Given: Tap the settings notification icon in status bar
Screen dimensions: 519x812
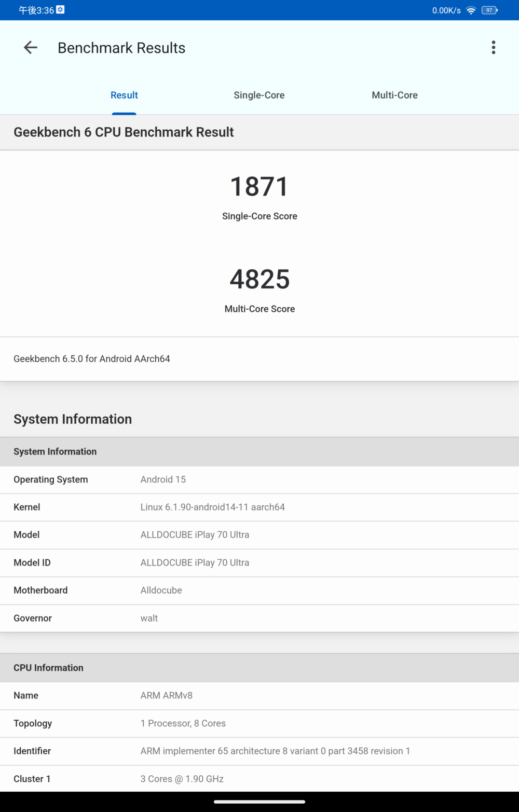Looking at the screenshot, I should pos(60,10).
